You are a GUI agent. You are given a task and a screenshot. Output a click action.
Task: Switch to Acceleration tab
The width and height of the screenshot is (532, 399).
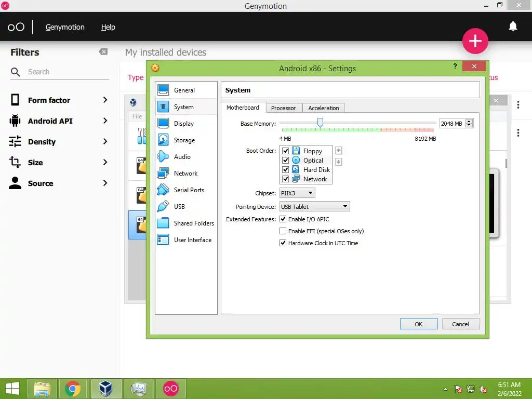tap(323, 108)
